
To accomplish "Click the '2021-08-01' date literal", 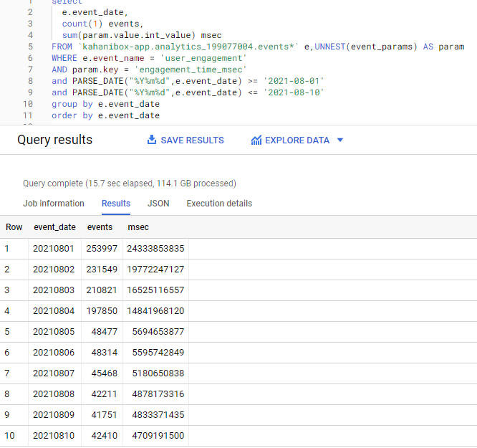I will tap(294, 81).
